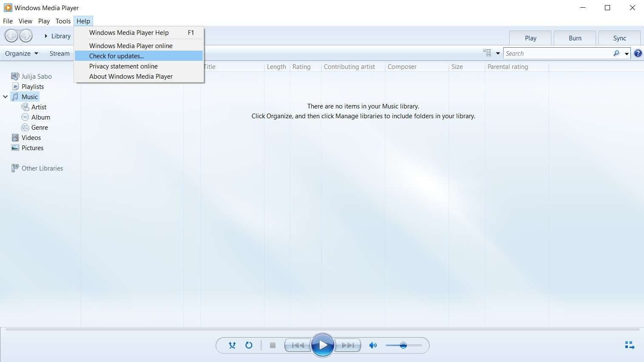Click the Windows Media Player title icon
This screenshot has width=644, height=362.
[8, 8]
